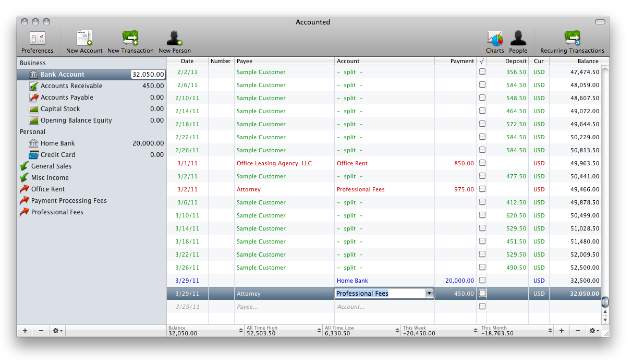
Task: Remove transaction using the bottom-right minus button
Action: click(x=577, y=331)
